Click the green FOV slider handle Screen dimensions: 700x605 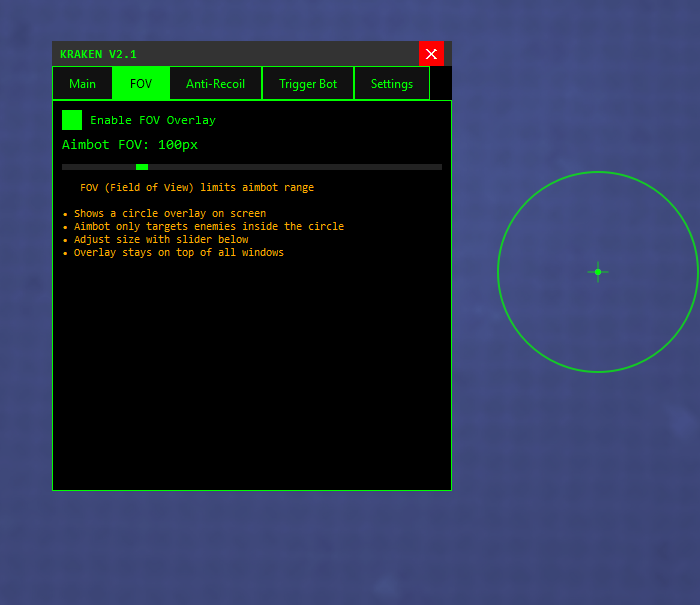pyautogui.click(x=142, y=167)
